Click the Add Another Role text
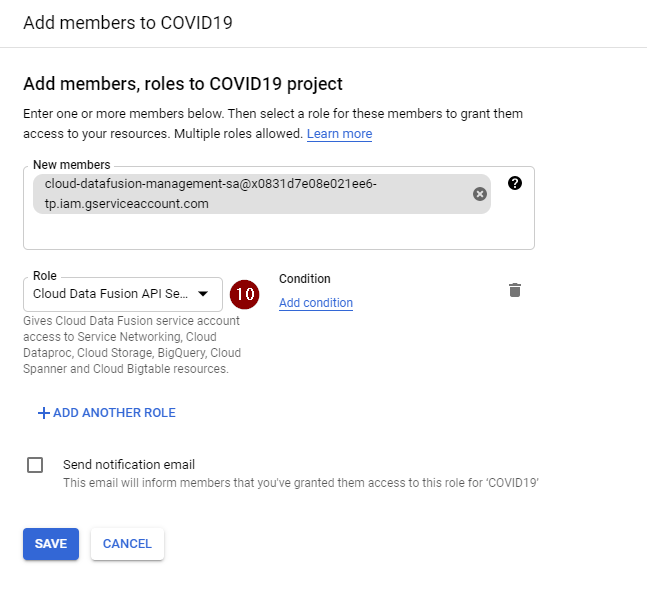The width and height of the screenshot is (647, 590). [114, 413]
